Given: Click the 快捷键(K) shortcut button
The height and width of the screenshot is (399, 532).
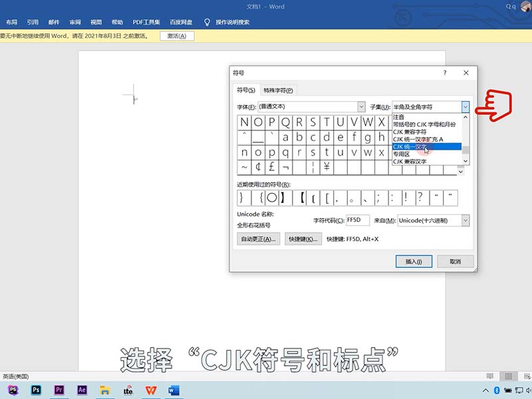Looking at the screenshot, I should point(303,239).
